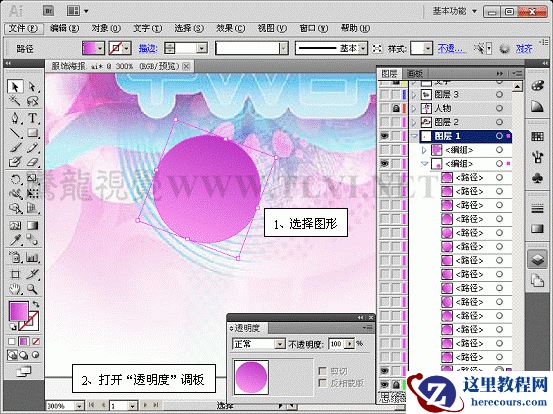Click the circle thumbnail in 透明度 panel
The width and height of the screenshot is (553, 414).
pyautogui.click(x=251, y=377)
